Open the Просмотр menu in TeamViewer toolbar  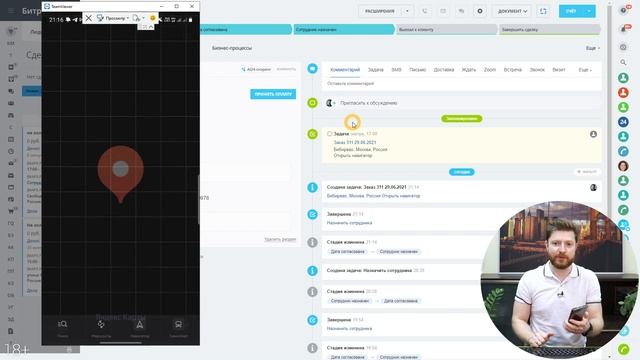113,18
